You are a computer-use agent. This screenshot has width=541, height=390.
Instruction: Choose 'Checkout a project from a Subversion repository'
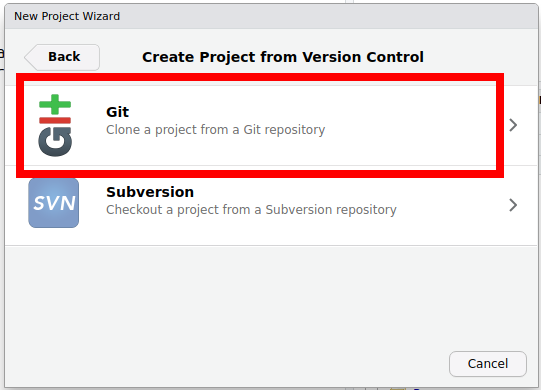[x=252, y=210]
